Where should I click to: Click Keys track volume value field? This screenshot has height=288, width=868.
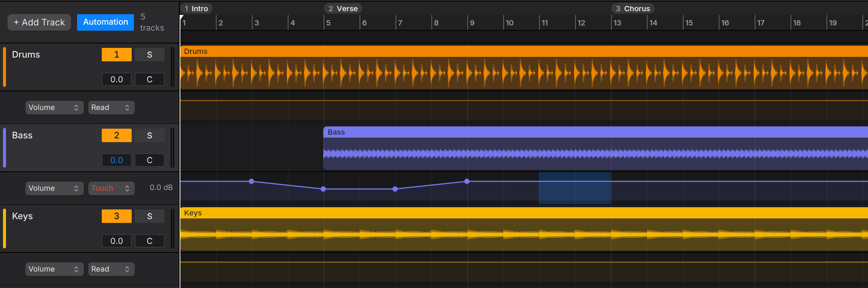click(x=117, y=241)
